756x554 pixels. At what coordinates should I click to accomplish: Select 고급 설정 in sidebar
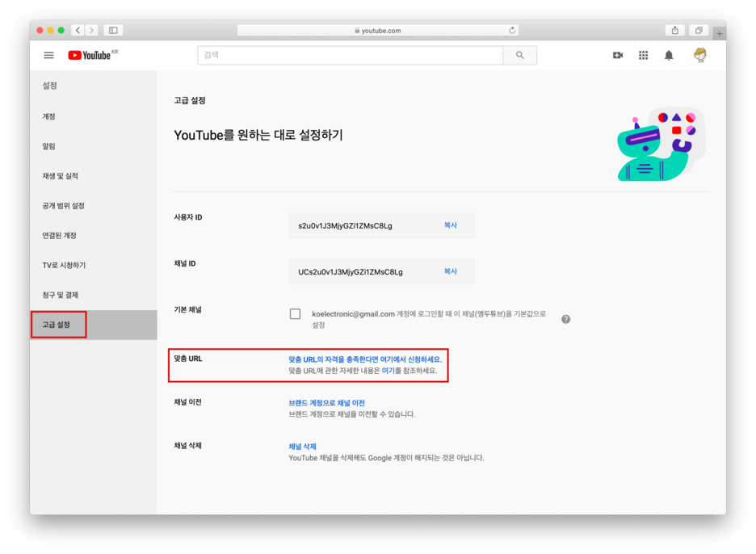[93, 325]
